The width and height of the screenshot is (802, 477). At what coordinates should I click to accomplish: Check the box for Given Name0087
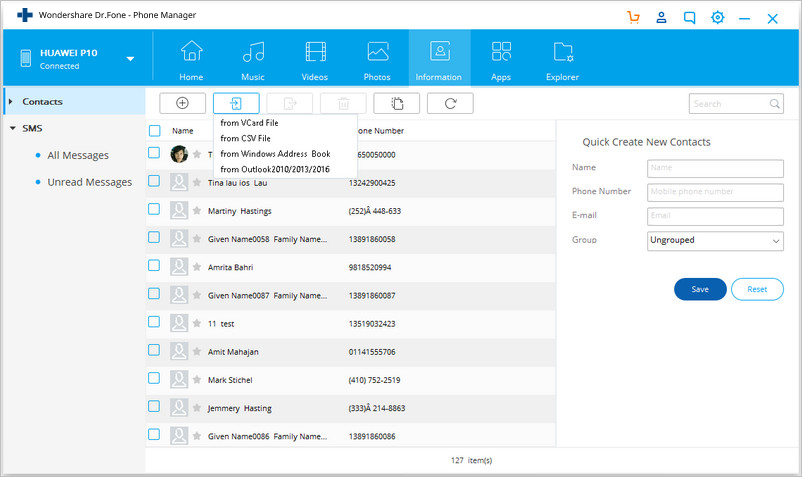(154, 293)
